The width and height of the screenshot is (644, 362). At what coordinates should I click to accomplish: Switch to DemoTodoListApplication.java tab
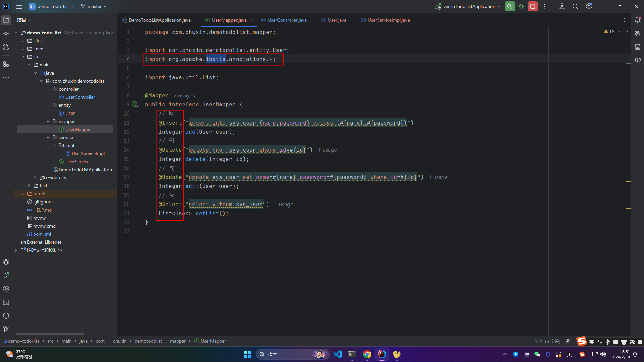click(x=156, y=20)
